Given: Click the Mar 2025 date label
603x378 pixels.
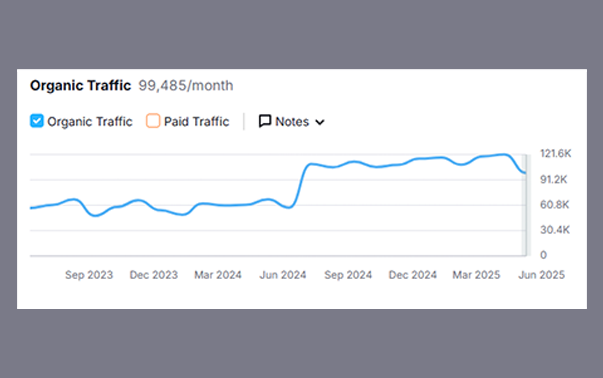Looking at the screenshot, I should (x=476, y=275).
